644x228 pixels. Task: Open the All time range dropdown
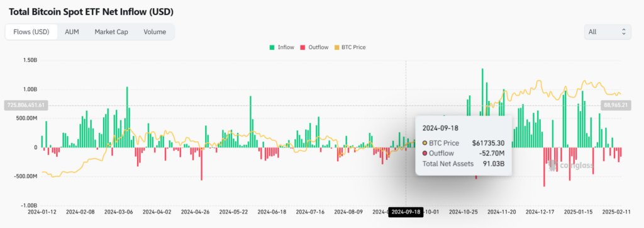click(608, 31)
